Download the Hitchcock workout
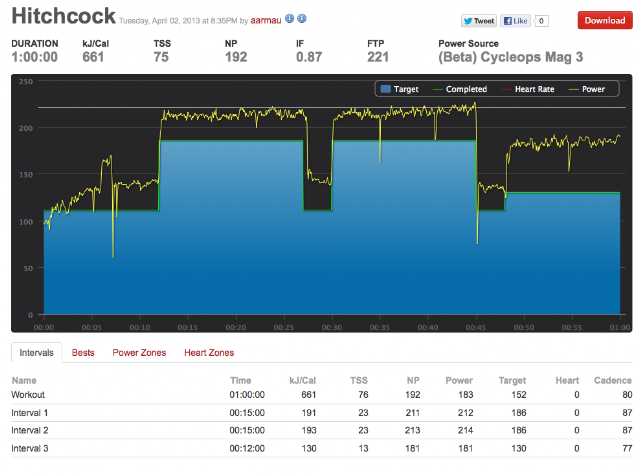The width and height of the screenshot is (640, 475). coord(604,20)
